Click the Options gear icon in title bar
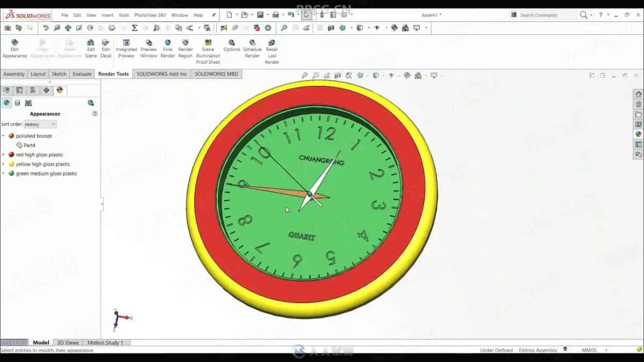 [x=344, y=15]
